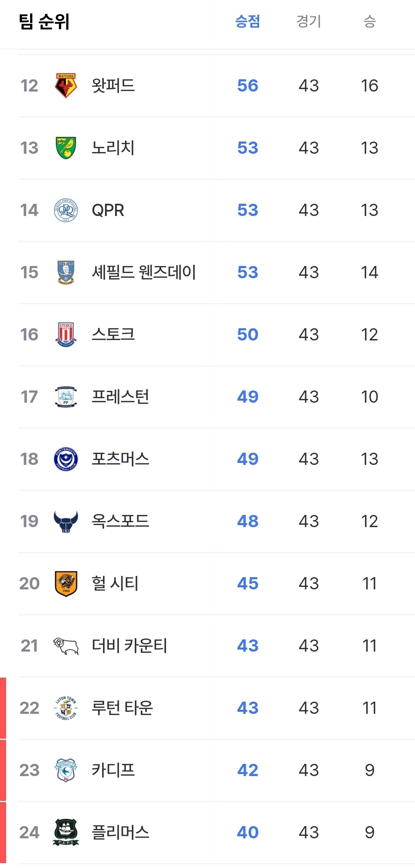Select the 승 column header
Viewport: 415px width, 868px height.
click(369, 21)
